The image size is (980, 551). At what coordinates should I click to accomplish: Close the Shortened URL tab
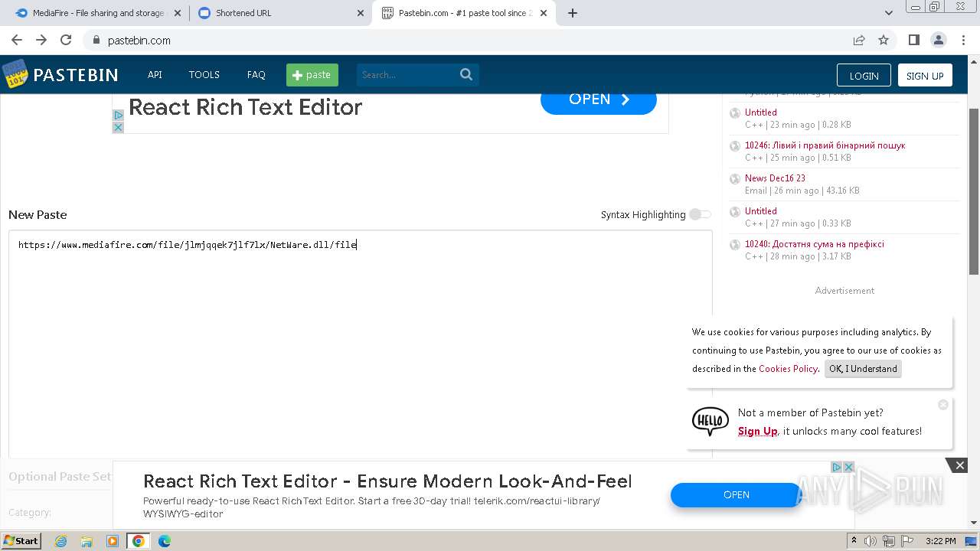[361, 13]
